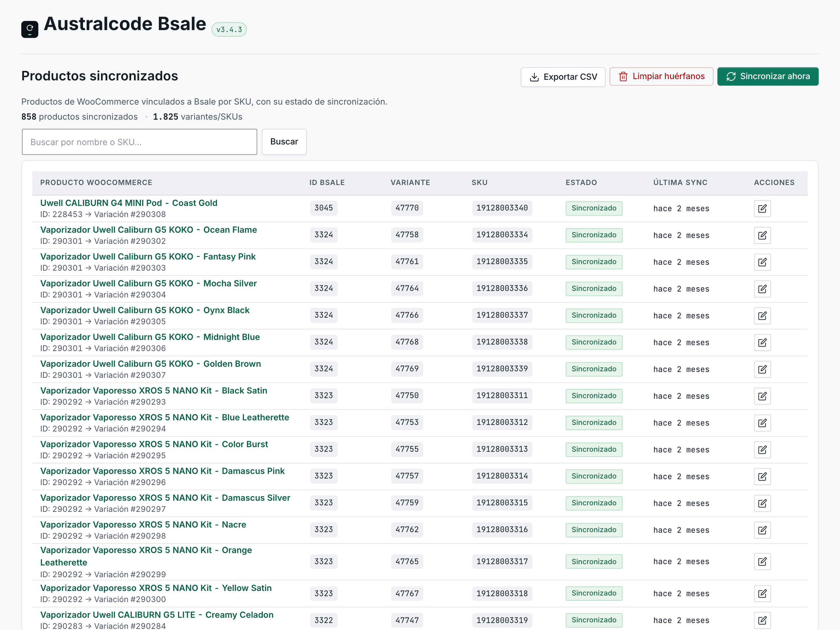Image resolution: width=840 pixels, height=630 pixels.
Task: Open XROS 5 NANO Kit Black Satin link
Action: (x=154, y=390)
